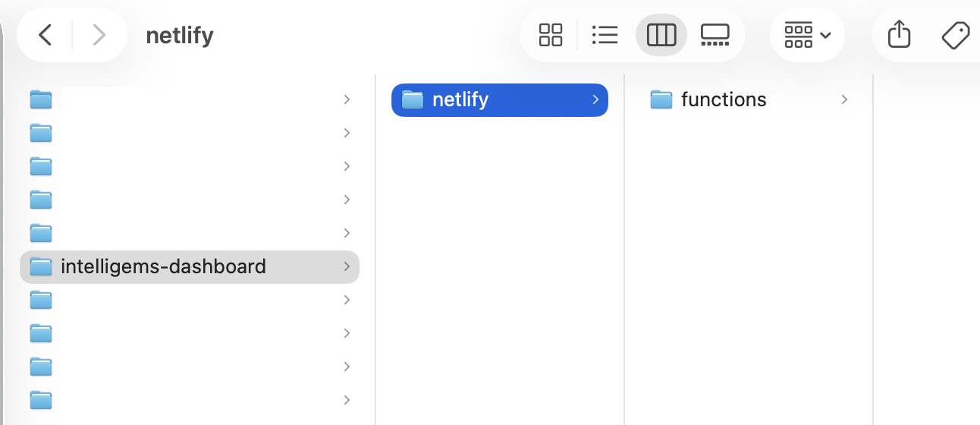Open the functions folder

click(723, 99)
